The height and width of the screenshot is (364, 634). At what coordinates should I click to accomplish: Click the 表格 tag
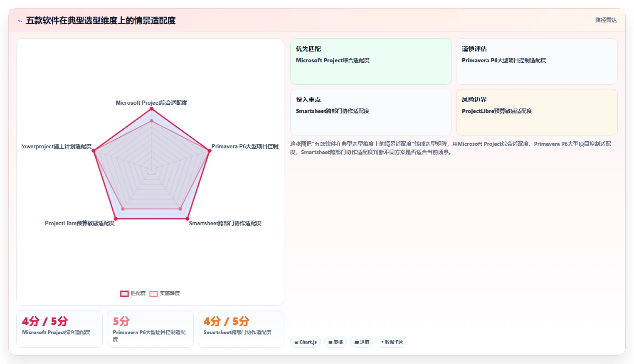coord(336,342)
